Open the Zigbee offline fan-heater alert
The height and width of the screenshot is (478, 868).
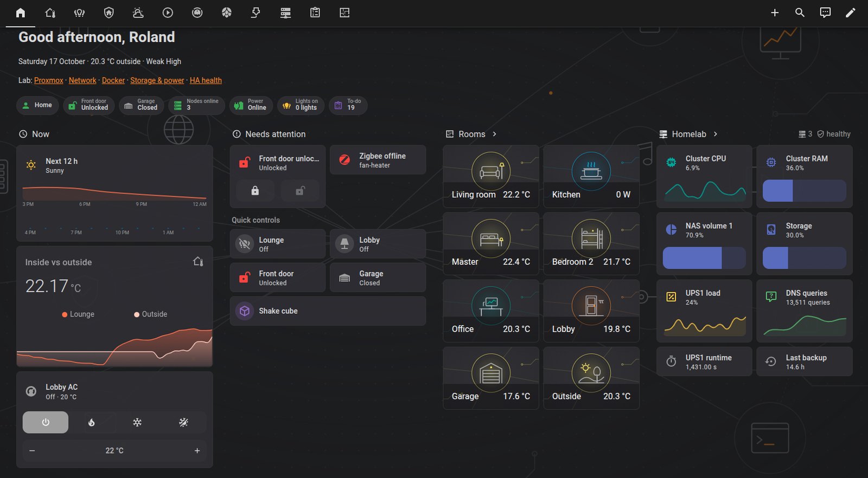(x=378, y=160)
